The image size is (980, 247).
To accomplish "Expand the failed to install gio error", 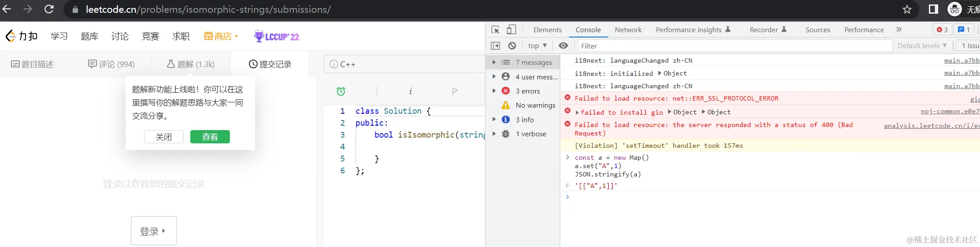I will point(577,112).
